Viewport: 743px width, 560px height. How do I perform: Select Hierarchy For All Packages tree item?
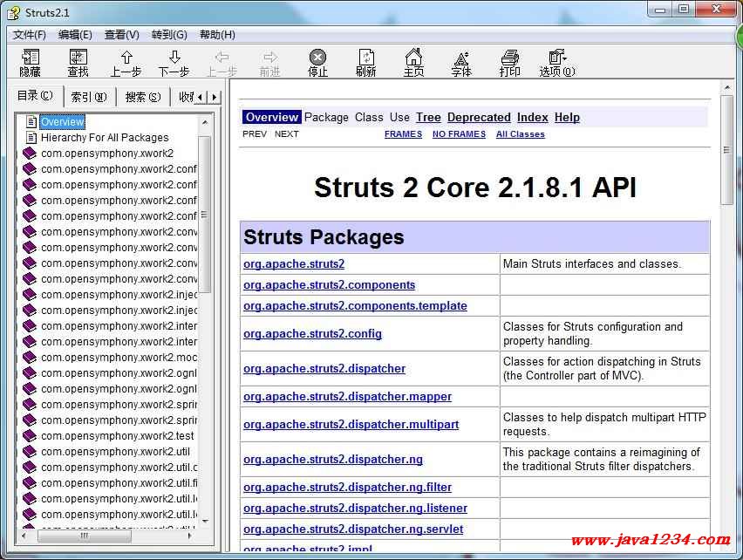(105, 138)
